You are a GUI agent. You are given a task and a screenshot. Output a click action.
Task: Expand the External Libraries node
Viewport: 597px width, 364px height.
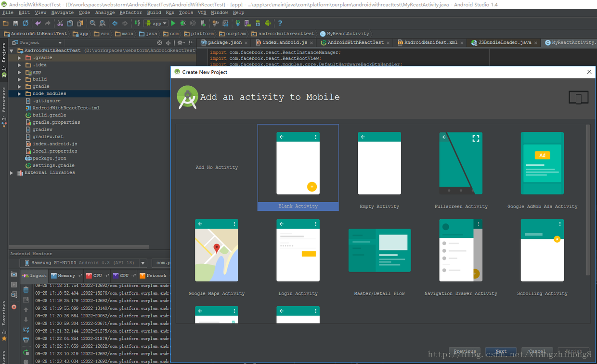point(12,172)
